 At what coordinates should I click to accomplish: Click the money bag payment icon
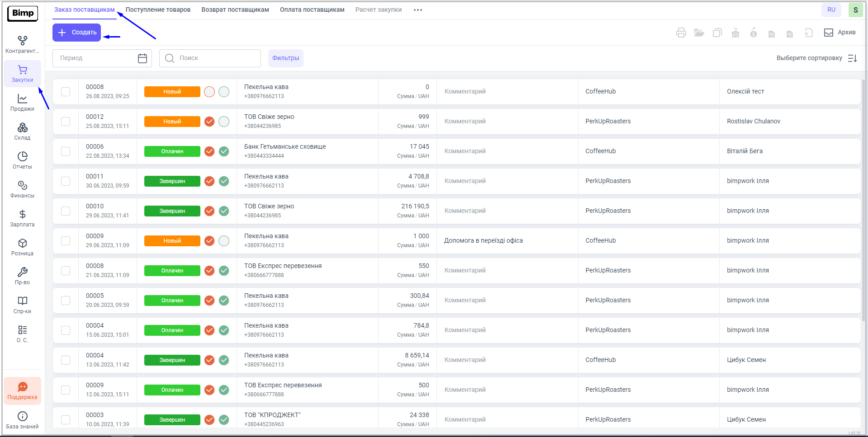(x=753, y=33)
